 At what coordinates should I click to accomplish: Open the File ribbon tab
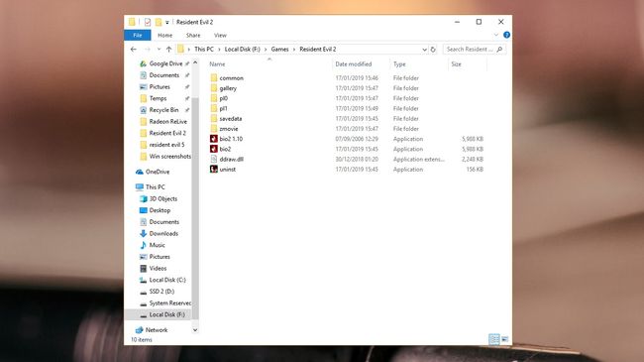(138, 36)
